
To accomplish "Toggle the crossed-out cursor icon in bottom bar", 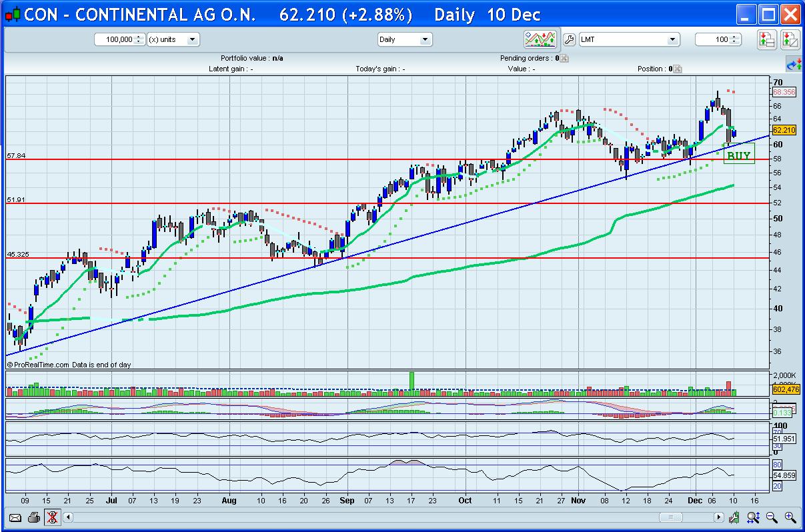I will pyautogui.click(x=52, y=517).
